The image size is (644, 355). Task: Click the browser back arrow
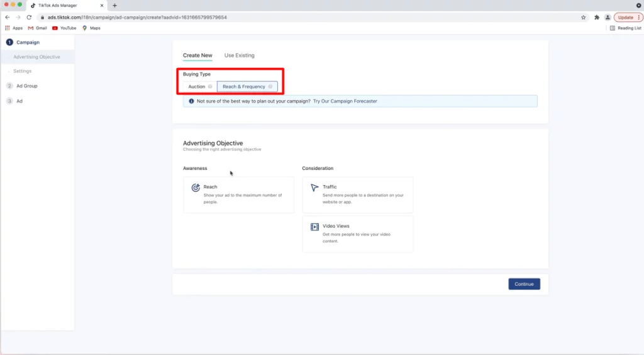[x=8, y=17]
